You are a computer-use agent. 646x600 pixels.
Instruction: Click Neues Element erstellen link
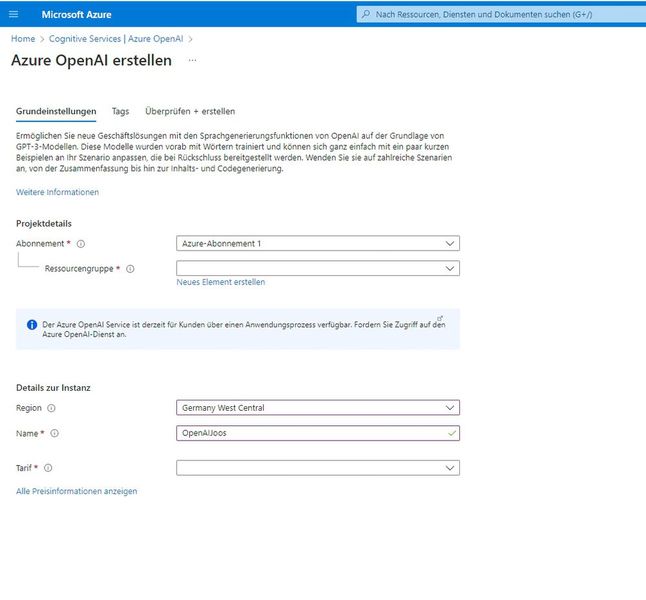[x=221, y=282]
